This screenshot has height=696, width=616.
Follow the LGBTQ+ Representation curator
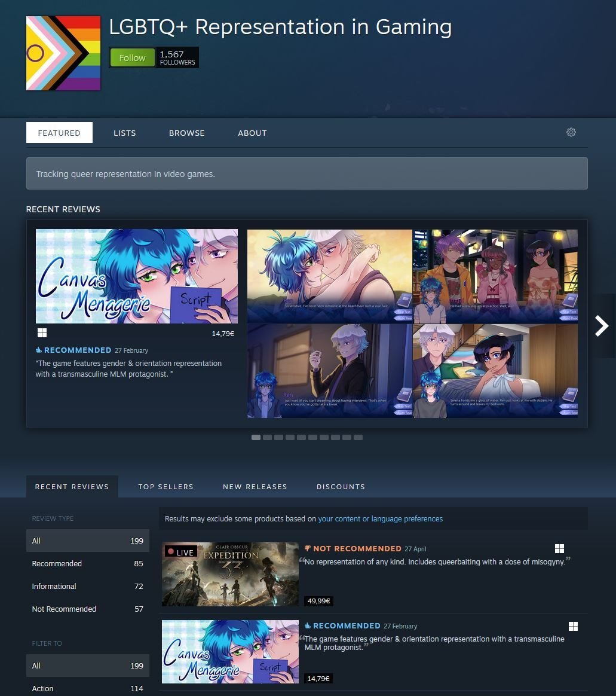coord(132,58)
